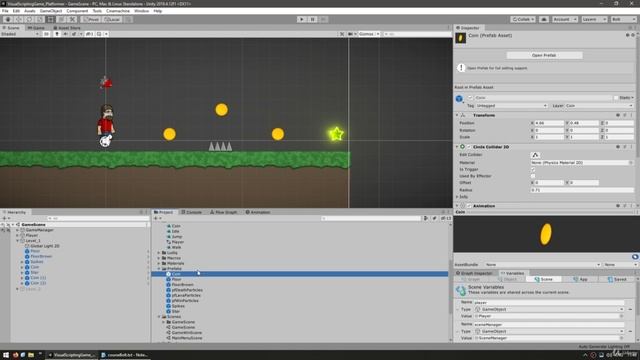Pick physics material object selector

point(631,162)
